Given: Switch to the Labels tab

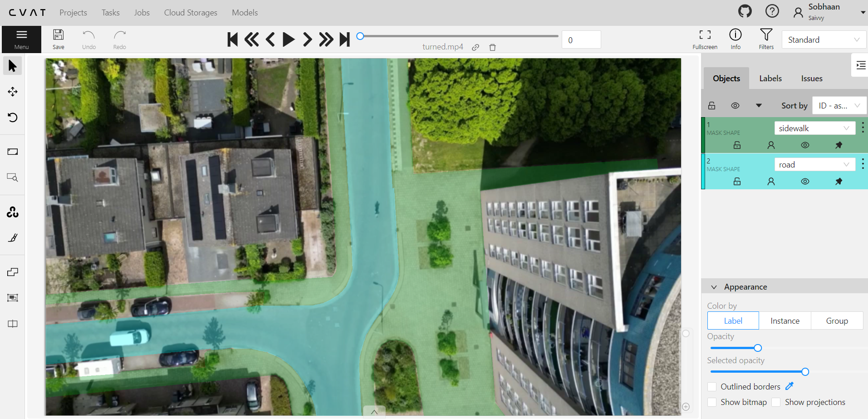Looking at the screenshot, I should [x=770, y=79].
